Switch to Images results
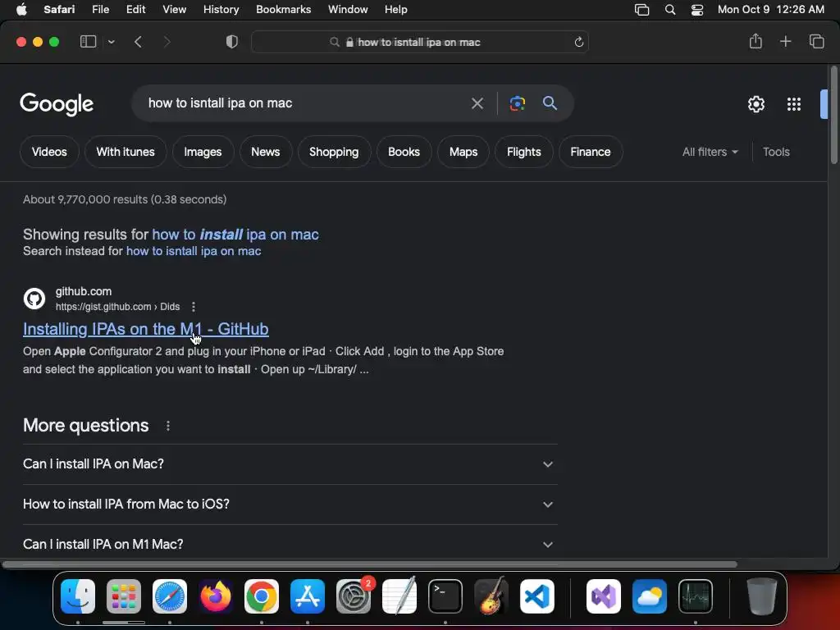The image size is (840, 630). 203,152
